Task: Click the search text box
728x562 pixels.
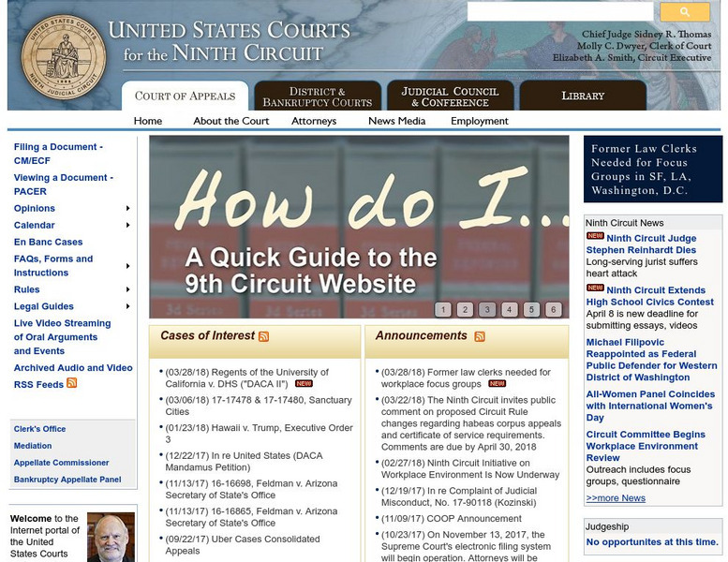Action: point(560,12)
